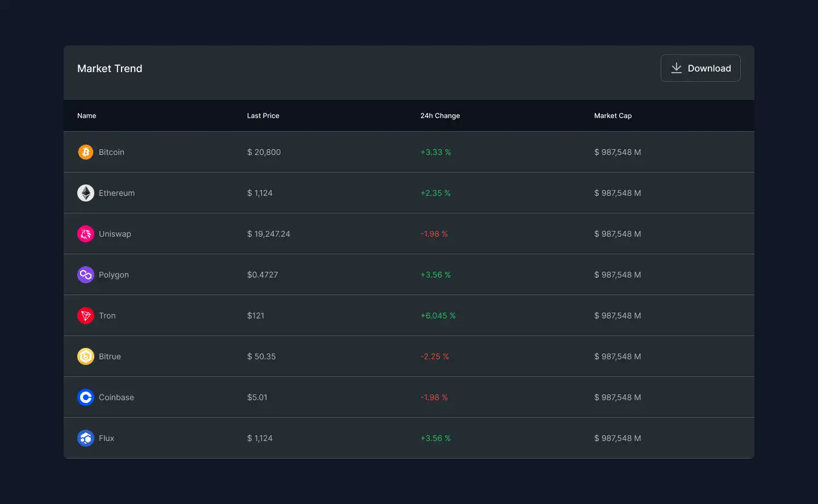Select Uniswap's market cap value
Viewport: 818px width, 504px height.
click(617, 234)
